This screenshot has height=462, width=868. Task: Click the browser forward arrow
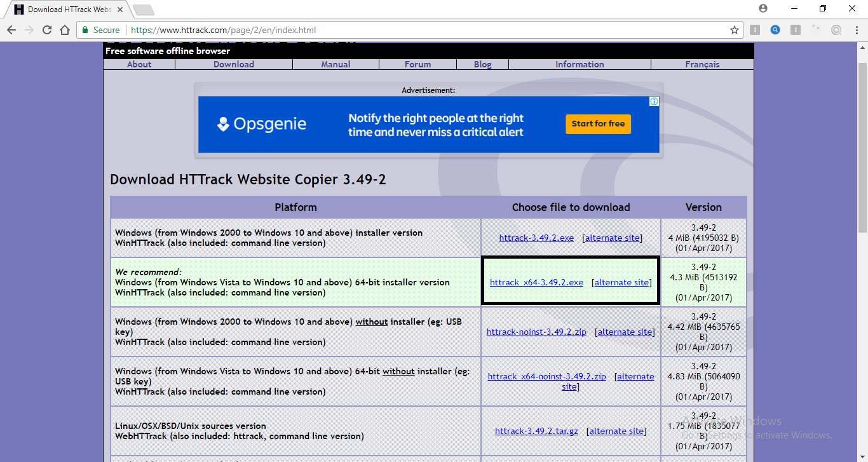[x=29, y=30]
